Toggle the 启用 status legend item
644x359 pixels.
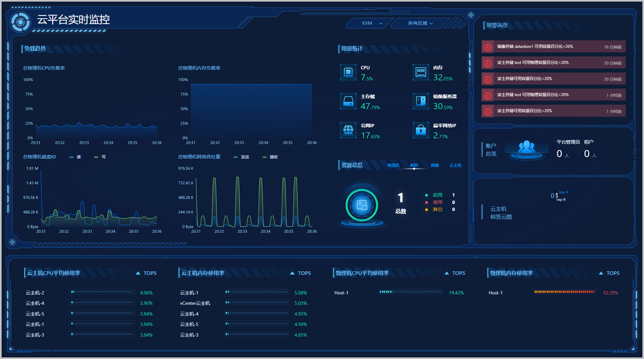[x=434, y=195]
